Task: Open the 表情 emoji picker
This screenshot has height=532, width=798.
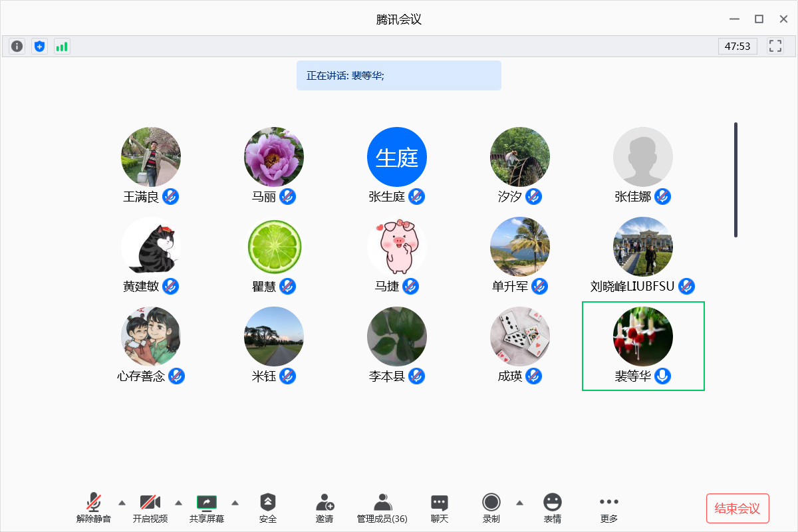Action: (x=553, y=509)
